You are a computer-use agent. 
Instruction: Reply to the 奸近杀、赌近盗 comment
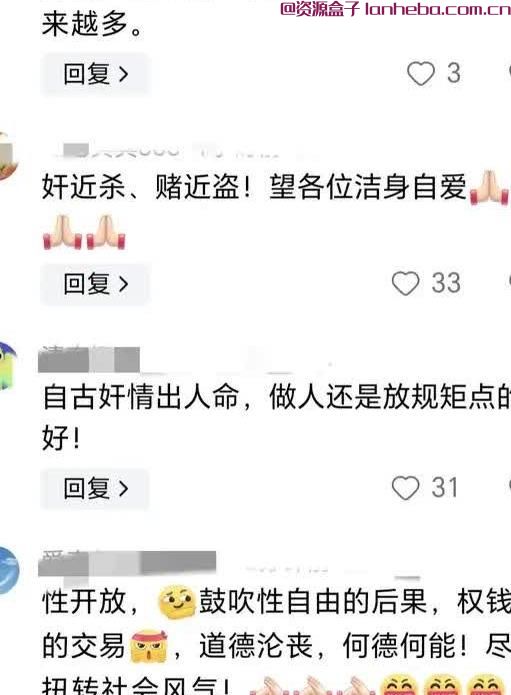(x=95, y=284)
